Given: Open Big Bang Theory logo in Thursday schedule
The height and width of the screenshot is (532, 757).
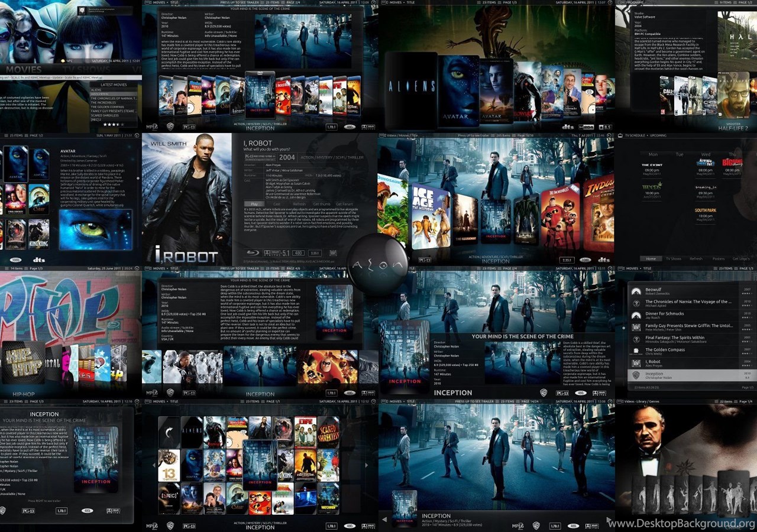Looking at the screenshot, I should (x=733, y=162).
